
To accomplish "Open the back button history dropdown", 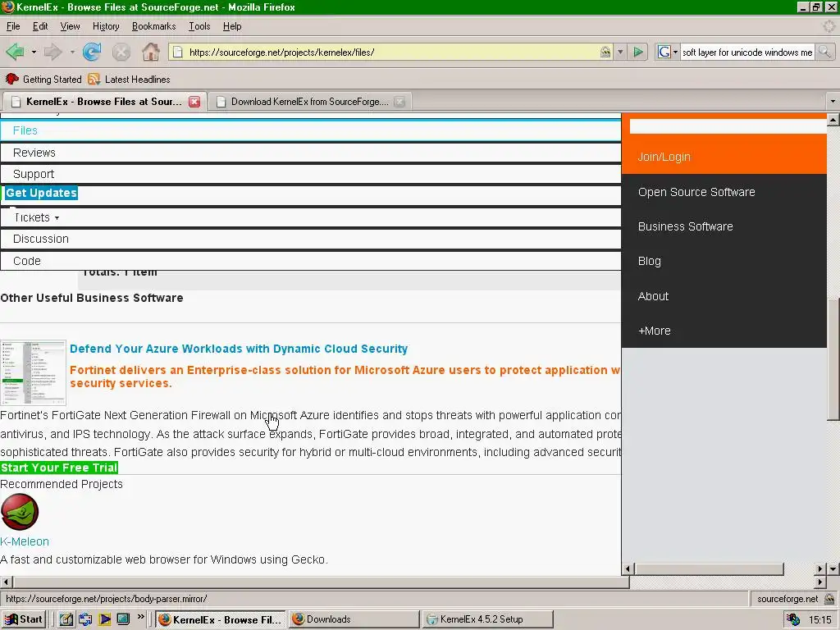I will (x=34, y=52).
